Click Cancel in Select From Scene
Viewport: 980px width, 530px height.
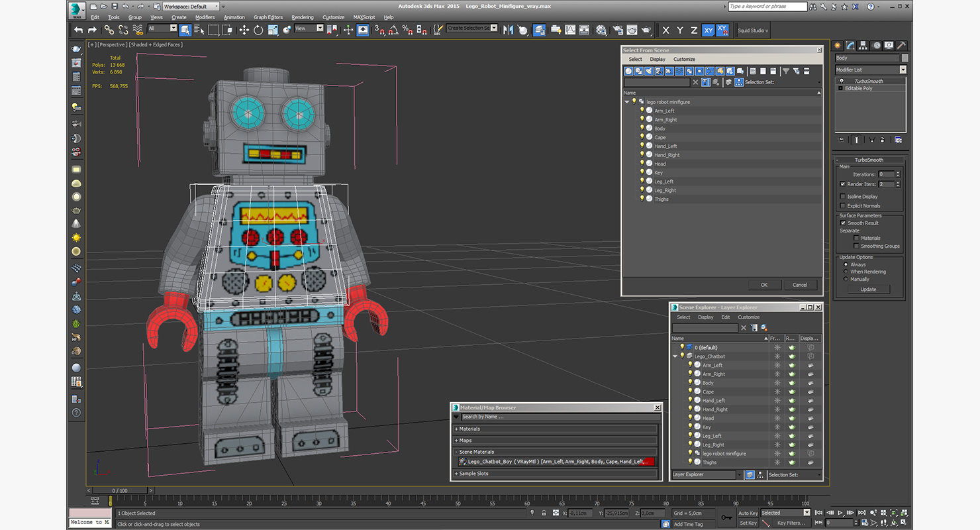800,285
